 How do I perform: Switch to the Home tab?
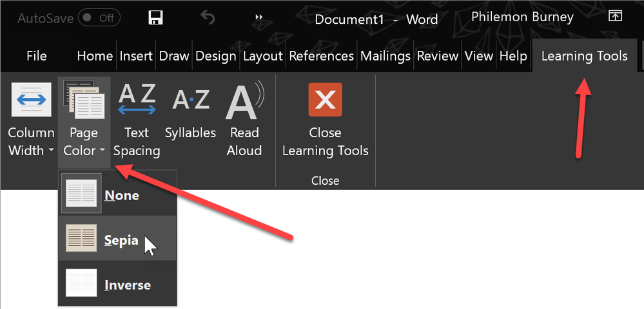[x=95, y=56]
